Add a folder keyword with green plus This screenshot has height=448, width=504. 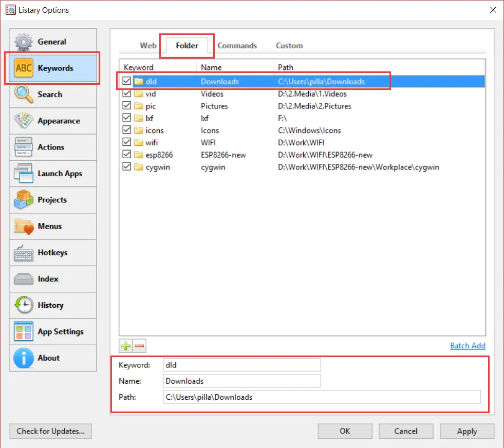point(126,346)
